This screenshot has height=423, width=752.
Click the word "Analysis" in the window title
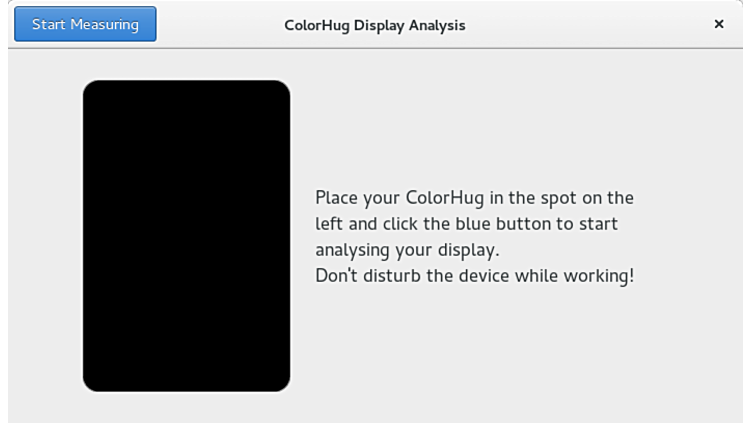pos(436,25)
